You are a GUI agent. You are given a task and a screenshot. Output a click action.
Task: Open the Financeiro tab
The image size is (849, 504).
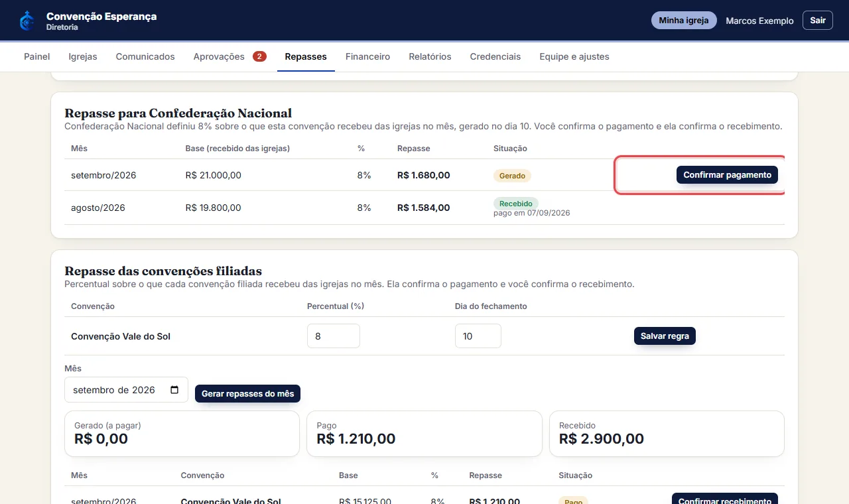[367, 56]
